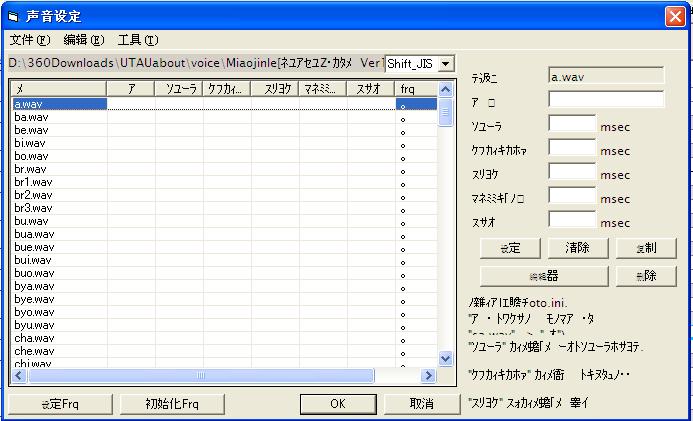Select the br3.wav row

[224, 208]
